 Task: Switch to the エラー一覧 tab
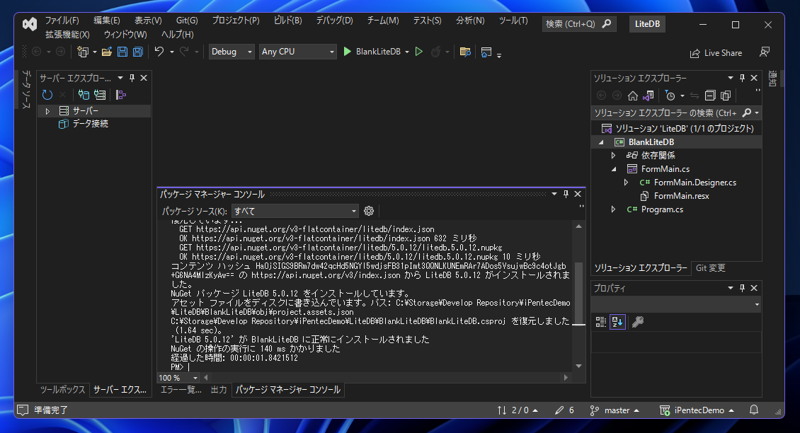click(181, 390)
